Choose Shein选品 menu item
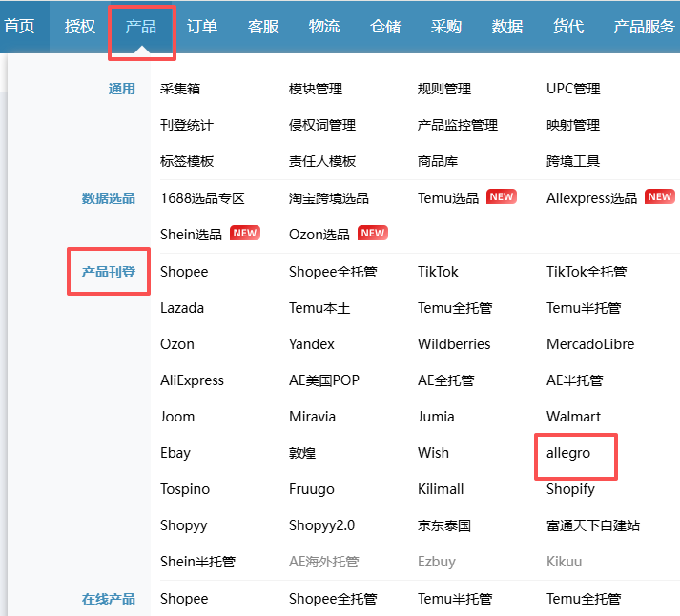 [191, 234]
